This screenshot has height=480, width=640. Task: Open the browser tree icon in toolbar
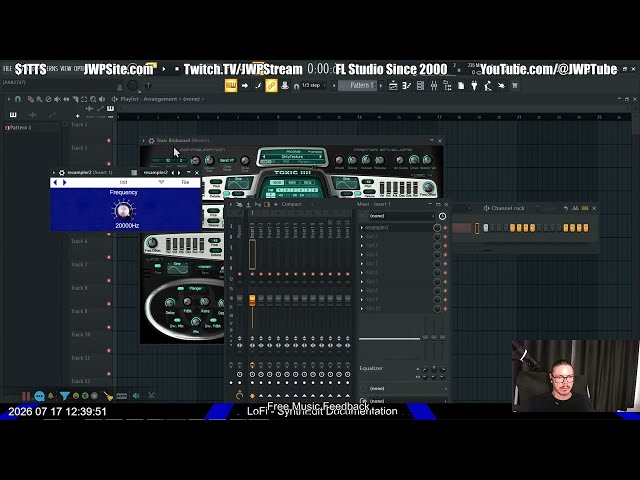447,86
